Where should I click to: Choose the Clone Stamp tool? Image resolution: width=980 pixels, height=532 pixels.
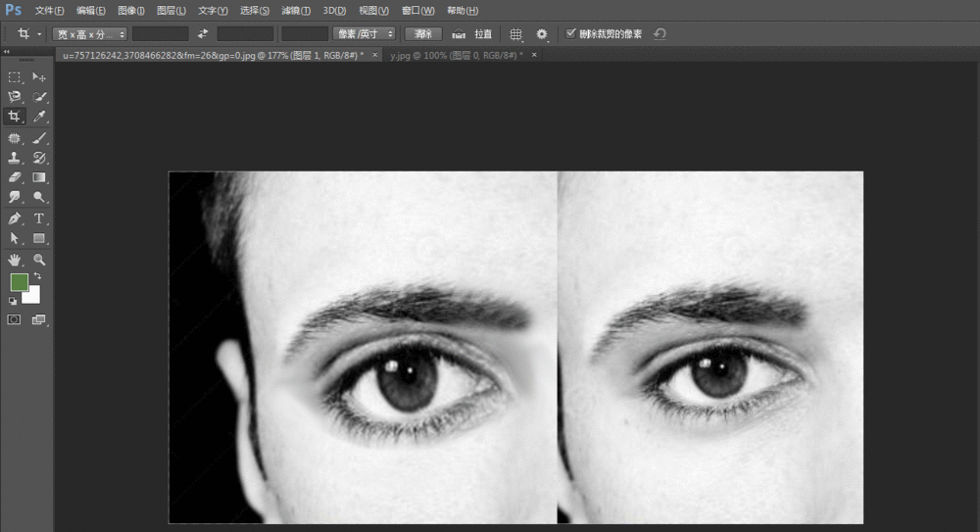coord(15,158)
